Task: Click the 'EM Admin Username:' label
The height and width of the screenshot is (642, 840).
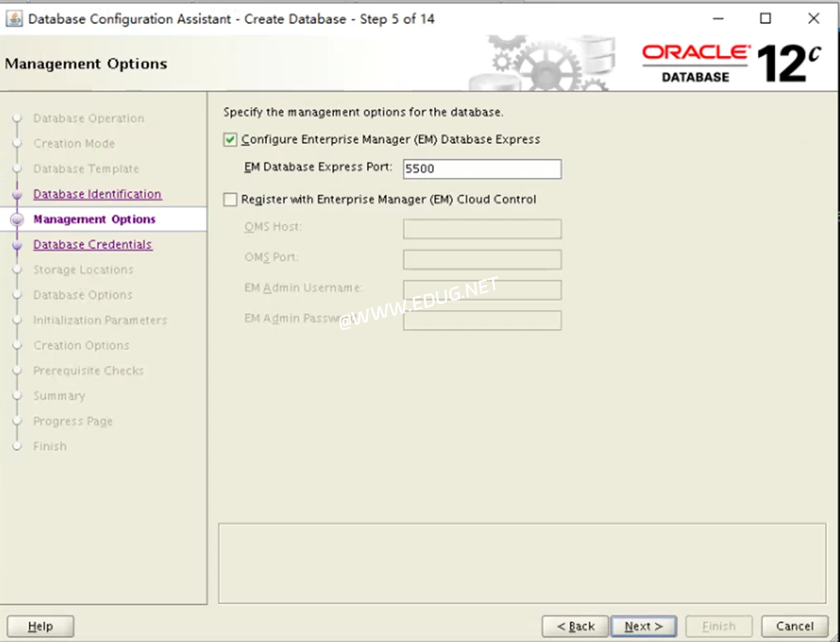Action: click(303, 288)
